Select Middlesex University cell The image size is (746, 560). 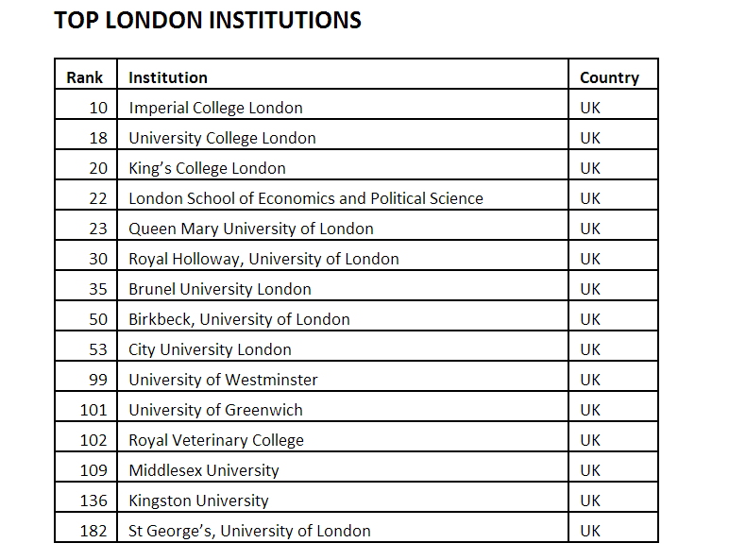[204, 470]
